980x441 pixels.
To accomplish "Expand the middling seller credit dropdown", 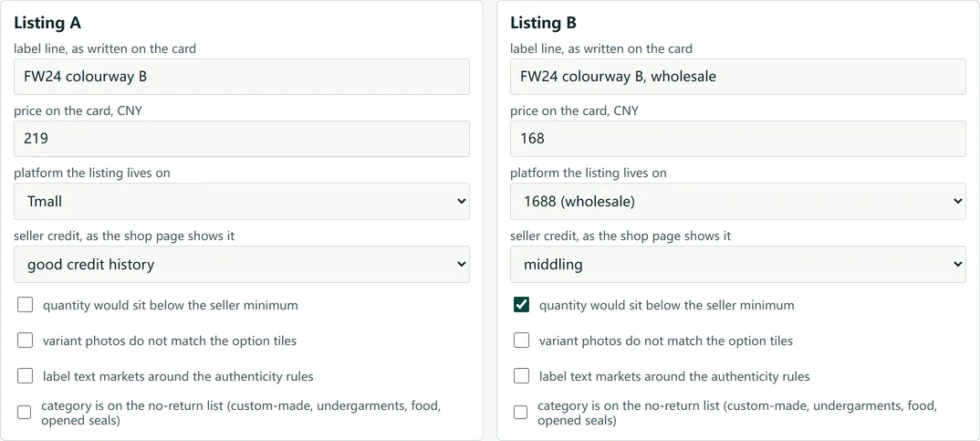I will (x=738, y=265).
